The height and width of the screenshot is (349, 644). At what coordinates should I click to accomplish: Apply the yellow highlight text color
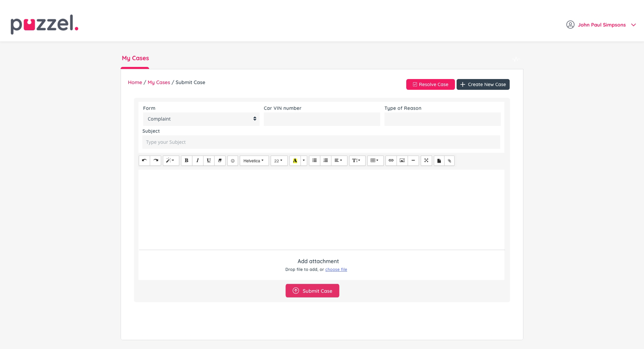click(x=295, y=161)
